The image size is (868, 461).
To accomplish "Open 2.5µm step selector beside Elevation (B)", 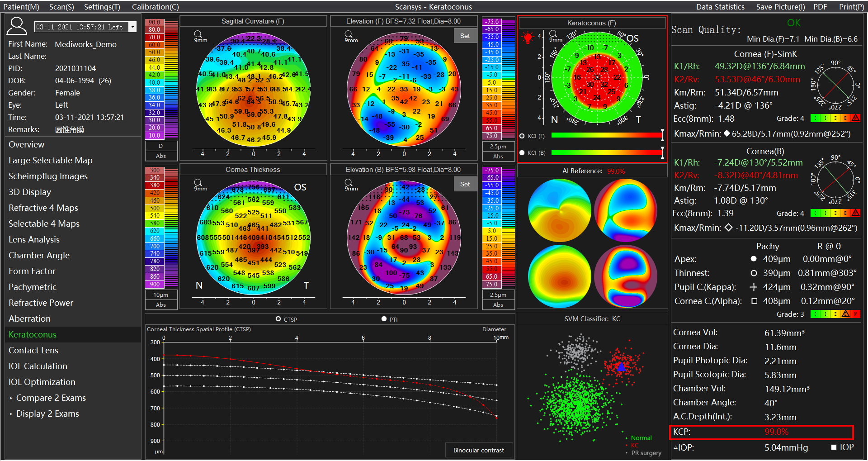I will click(498, 295).
